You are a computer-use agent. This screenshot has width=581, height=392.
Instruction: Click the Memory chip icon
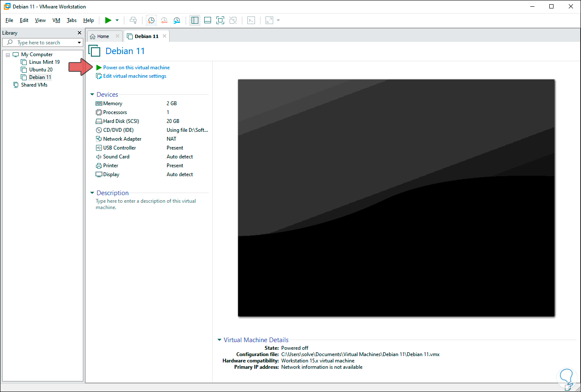pos(99,103)
